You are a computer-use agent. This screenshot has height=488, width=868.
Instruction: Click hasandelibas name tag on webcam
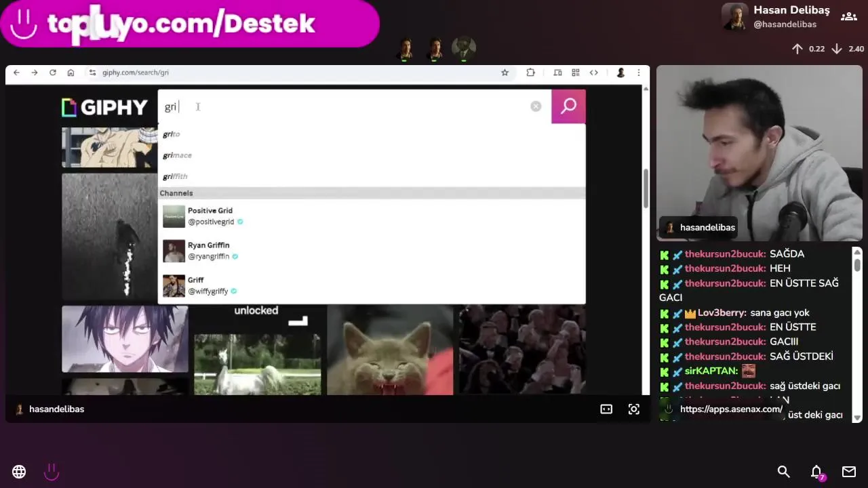700,228
